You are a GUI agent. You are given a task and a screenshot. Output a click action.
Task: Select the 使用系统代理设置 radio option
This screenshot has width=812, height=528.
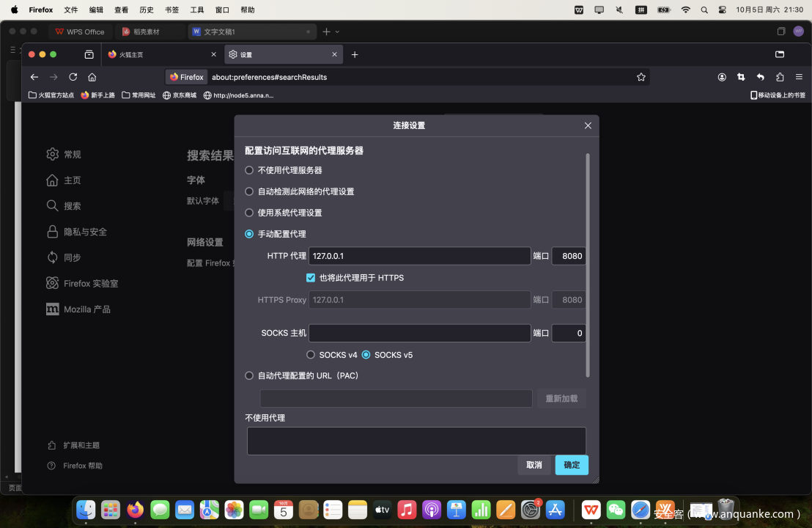pos(249,213)
